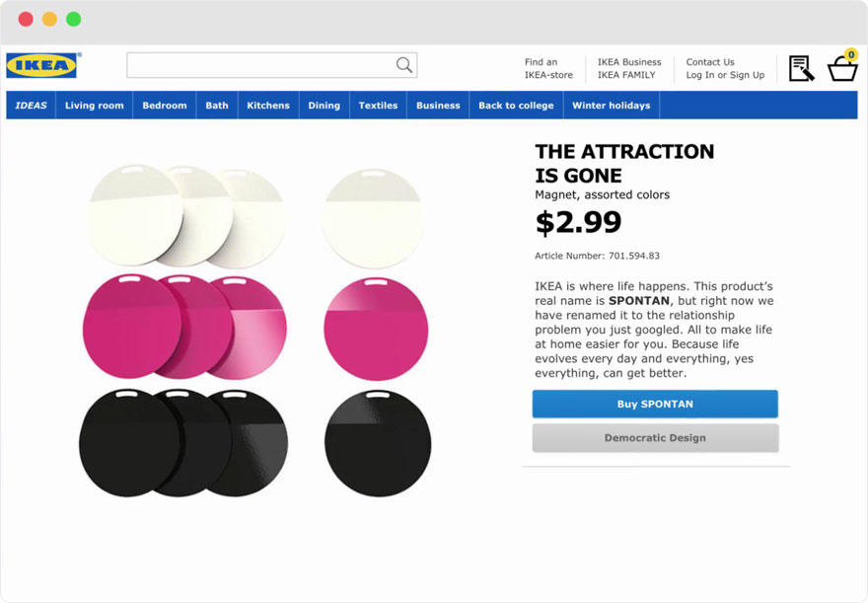The height and width of the screenshot is (603, 868).
Task: Click in the search input field
Action: 259,65
